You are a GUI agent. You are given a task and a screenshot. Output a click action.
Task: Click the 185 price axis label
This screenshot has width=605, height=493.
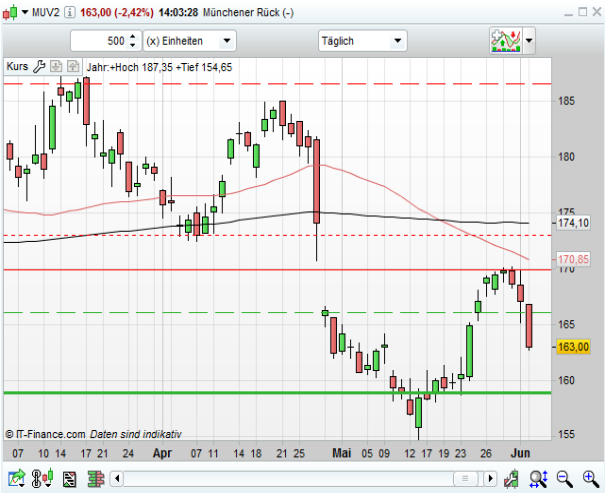[566, 101]
